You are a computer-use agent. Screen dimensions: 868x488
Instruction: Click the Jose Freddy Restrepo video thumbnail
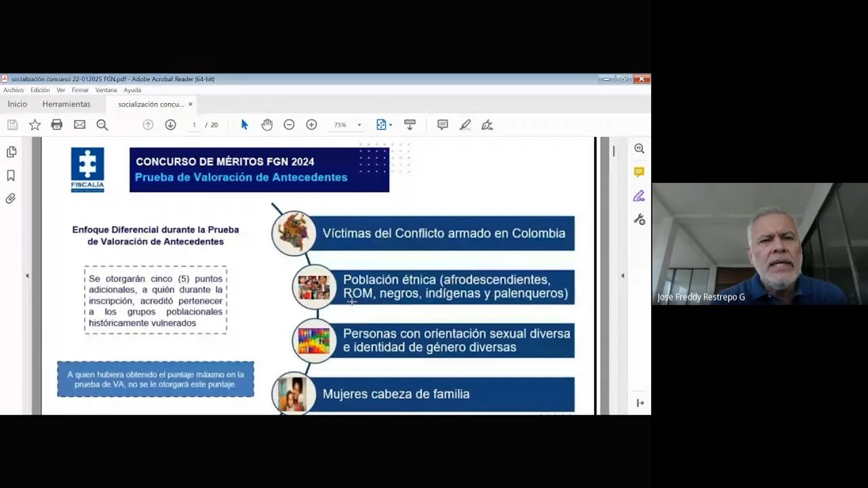pyautogui.click(x=759, y=244)
